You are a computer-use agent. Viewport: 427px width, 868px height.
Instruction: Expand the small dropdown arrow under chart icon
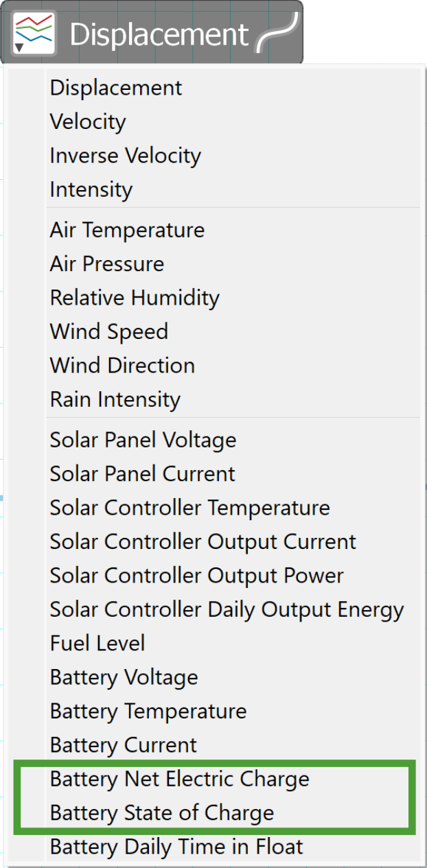coord(19,47)
